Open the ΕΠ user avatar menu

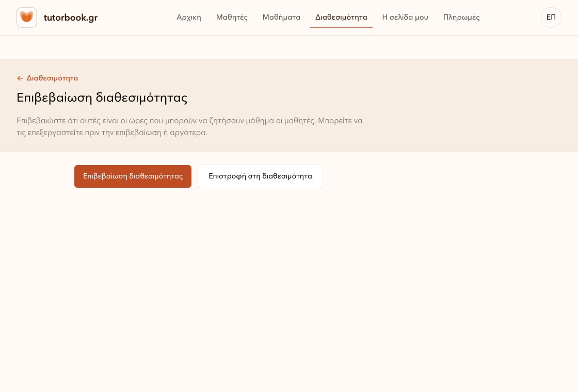(551, 18)
